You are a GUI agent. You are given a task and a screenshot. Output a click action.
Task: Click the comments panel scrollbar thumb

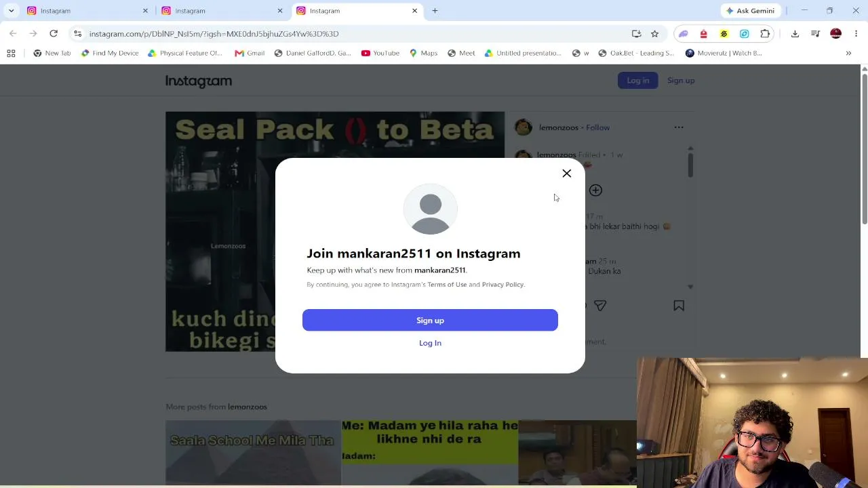pos(690,165)
